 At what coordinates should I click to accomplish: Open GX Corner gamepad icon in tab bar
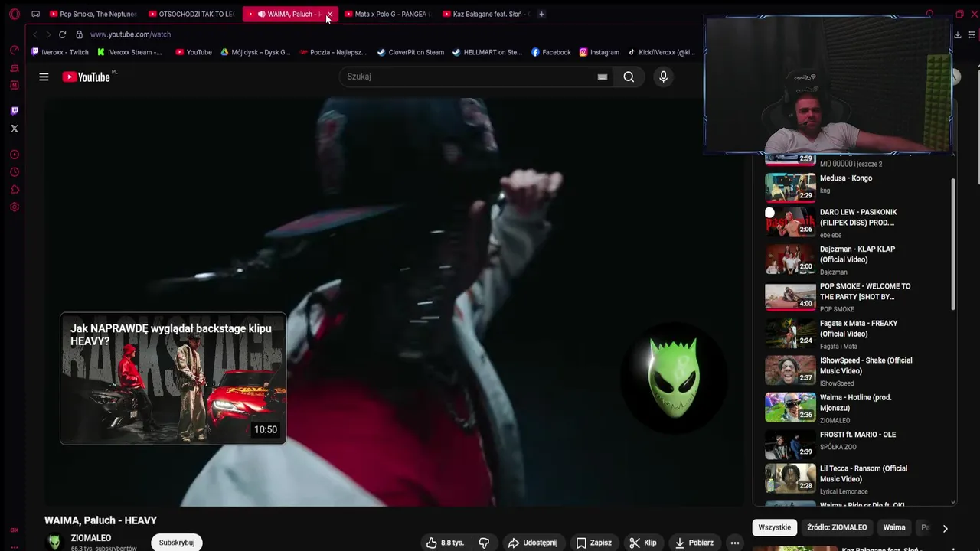point(35,14)
